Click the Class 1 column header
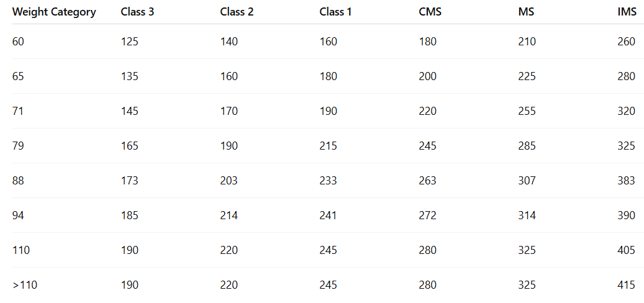The height and width of the screenshot is (303, 644). [x=336, y=12]
